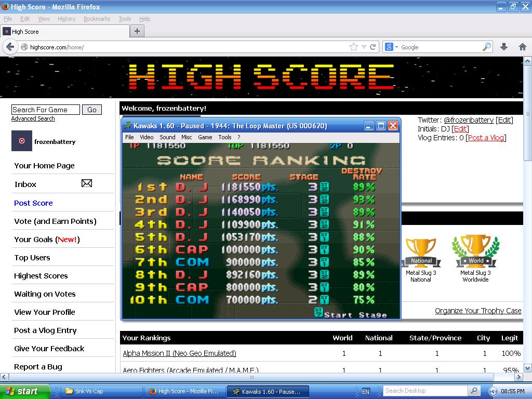The width and height of the screenshot is (532, 399).
Task: Open the Kawaks Tools menu
Action: (x=224, y=137)
